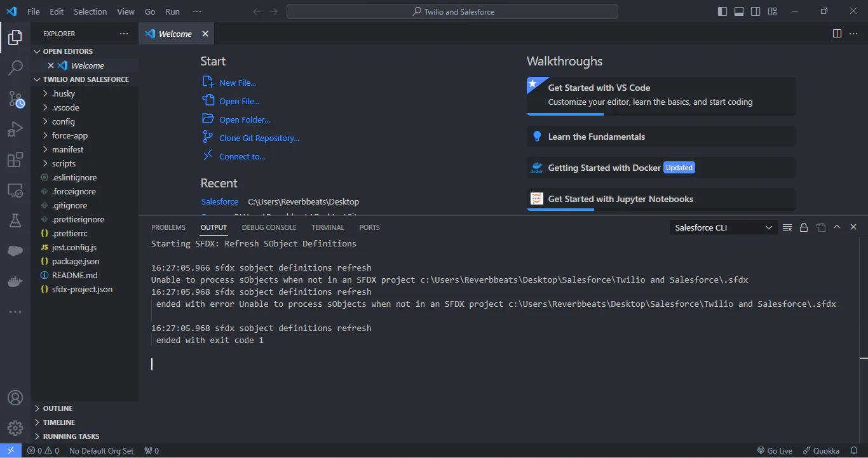Viewport: 868px width, 458px height.
Task: Open Get Started with VS Code walkthrough
Action: coord(661,96)
